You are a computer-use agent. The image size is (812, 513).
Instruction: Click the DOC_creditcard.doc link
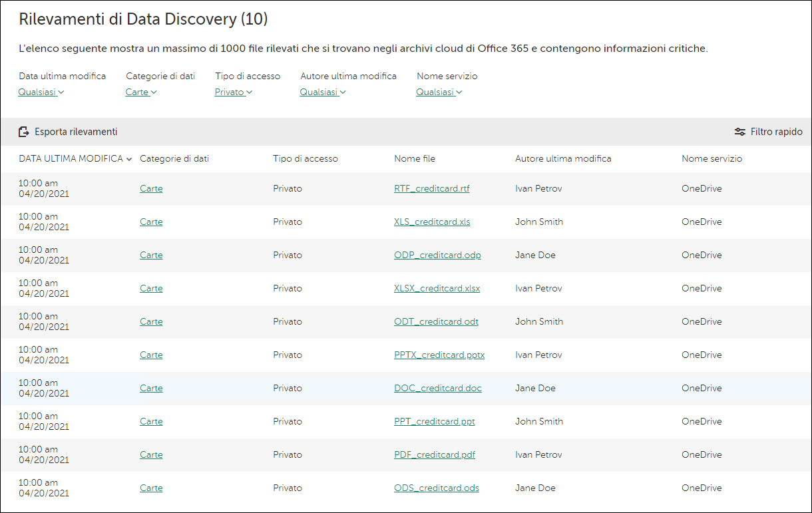tap(437, 388)
